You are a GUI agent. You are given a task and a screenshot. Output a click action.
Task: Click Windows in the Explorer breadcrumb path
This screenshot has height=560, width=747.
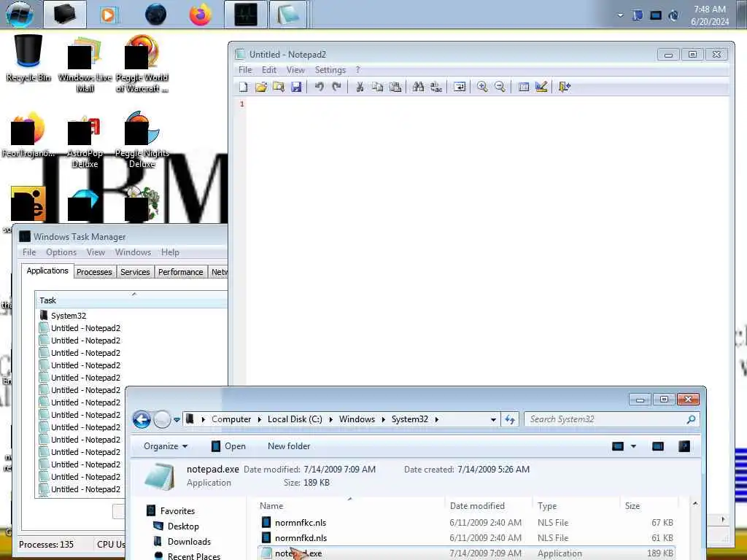(x=357, y=419)
